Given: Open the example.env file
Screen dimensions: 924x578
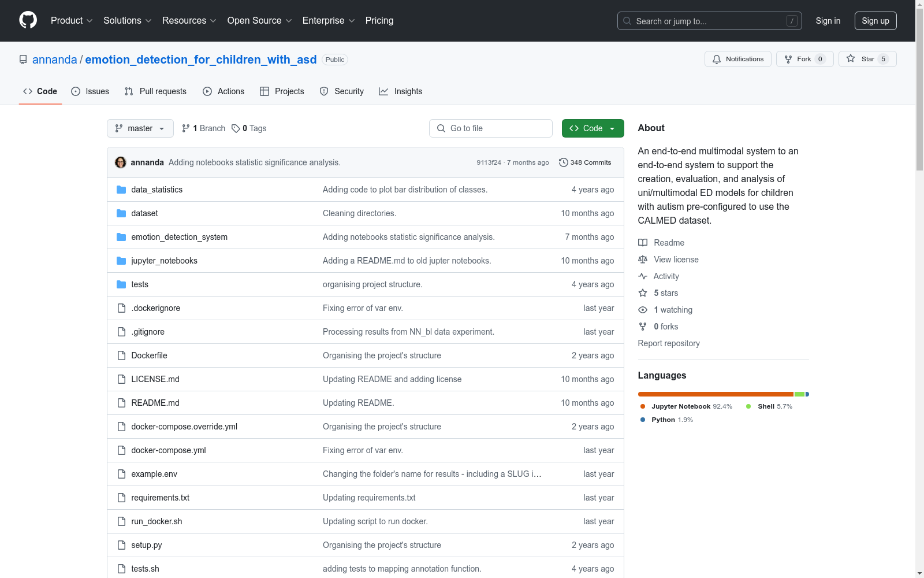Looking at the screenshot, I should (x=154, y=474).
